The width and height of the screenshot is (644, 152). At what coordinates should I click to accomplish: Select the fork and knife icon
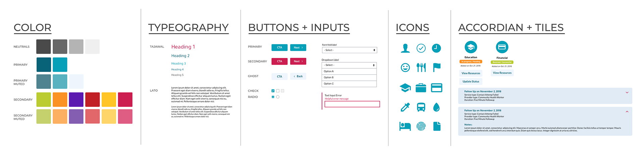(x=421, y=68)
